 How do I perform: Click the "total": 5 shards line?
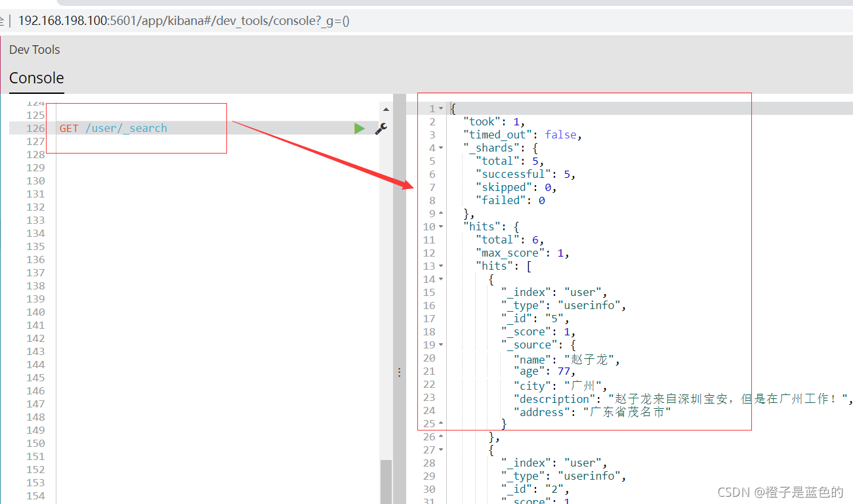tap(510, 161)
